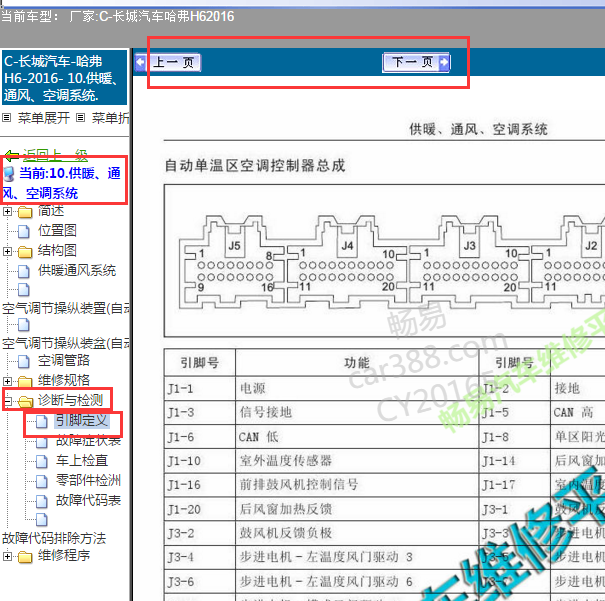The image size is (605, 601).
Task: Click table cell CAN 低
Action: 357,437
